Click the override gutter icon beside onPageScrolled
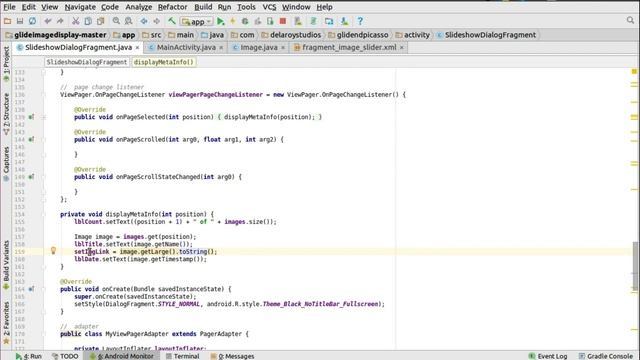The width and height of the screenshot is (640, 360). [31, 140]
